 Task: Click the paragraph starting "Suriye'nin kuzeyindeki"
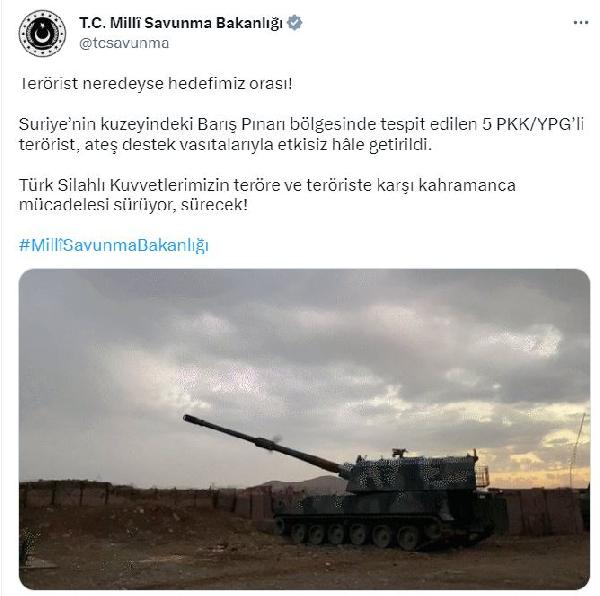tap(302, 135)
